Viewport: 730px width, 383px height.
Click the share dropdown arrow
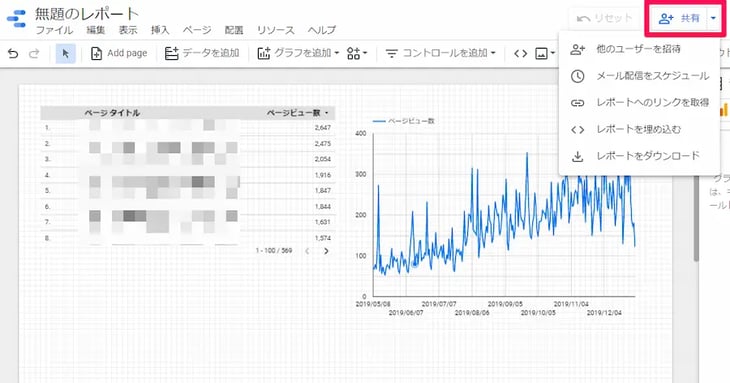point(713,19)
